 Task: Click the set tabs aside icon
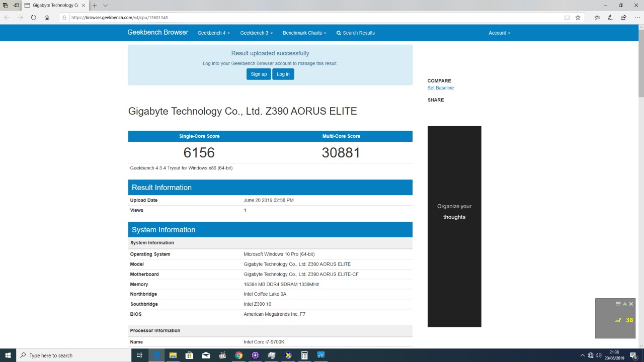pyautogui.click(x=17, y=6)
